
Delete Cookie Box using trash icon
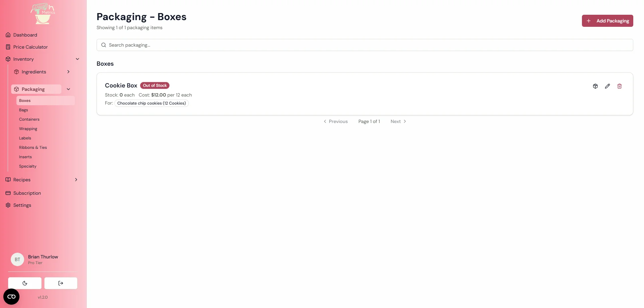click(620, 86)
